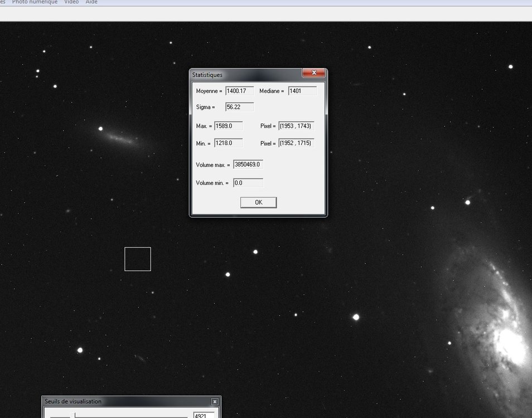
Task: Select the Mediane value field
Action: (x=302, y=90)
